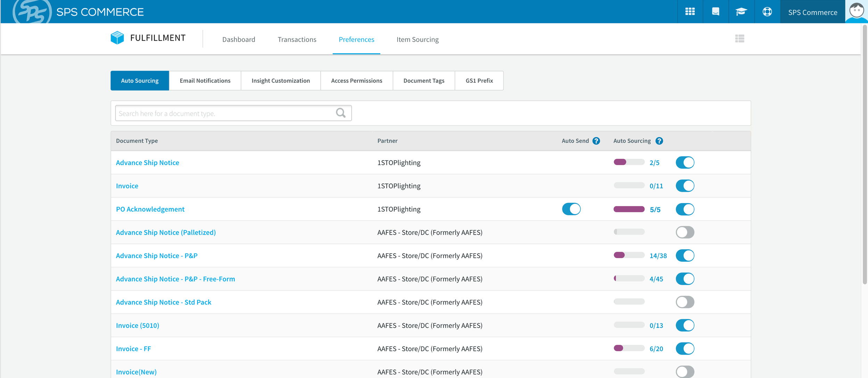Toggle Auto Send for PO Acknowledgement
Viewport: 868px width, 378px height.
click(571, 209)
